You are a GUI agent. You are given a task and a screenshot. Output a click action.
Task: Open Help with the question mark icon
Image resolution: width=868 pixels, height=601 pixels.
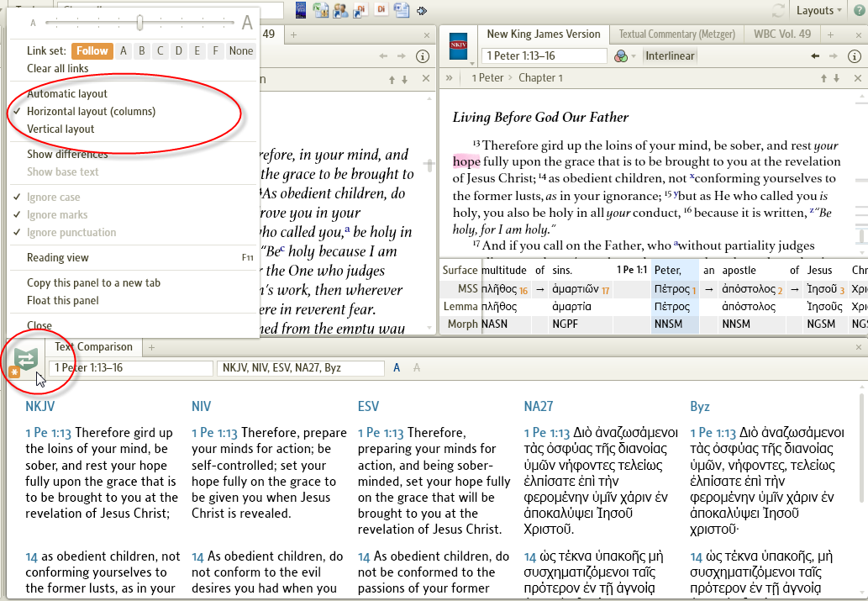point(859,11)
